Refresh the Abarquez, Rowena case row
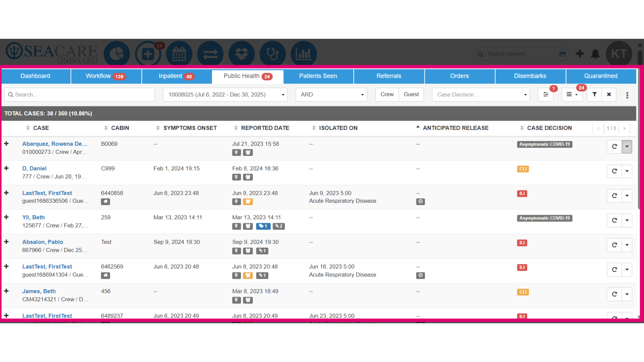 click(x=614, y=146)
